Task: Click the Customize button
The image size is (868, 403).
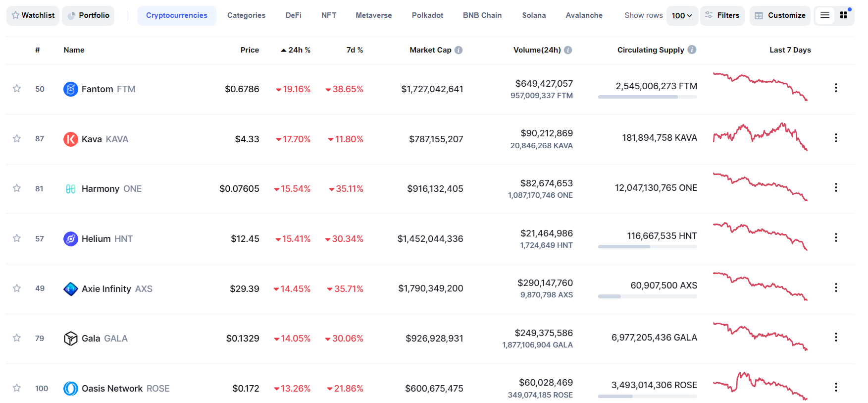Action: [780, 15]
